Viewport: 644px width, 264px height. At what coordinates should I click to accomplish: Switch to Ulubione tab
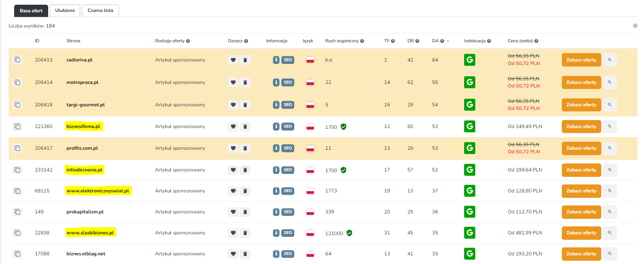(x=65, y=10)
